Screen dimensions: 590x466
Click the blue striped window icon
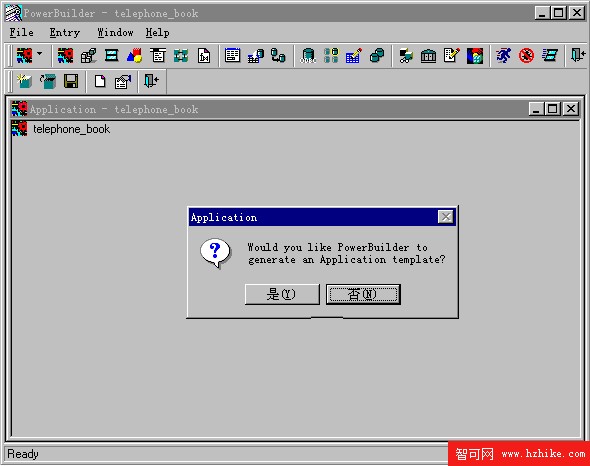tap(550, 56)
